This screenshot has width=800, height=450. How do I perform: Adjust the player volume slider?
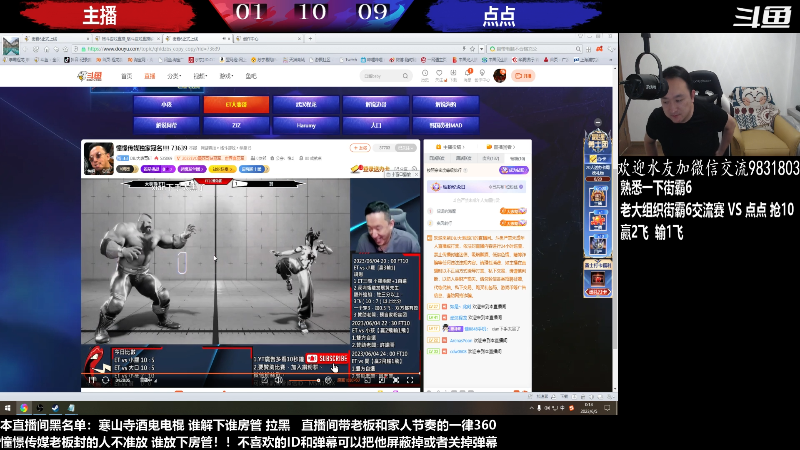coord(303,380)
